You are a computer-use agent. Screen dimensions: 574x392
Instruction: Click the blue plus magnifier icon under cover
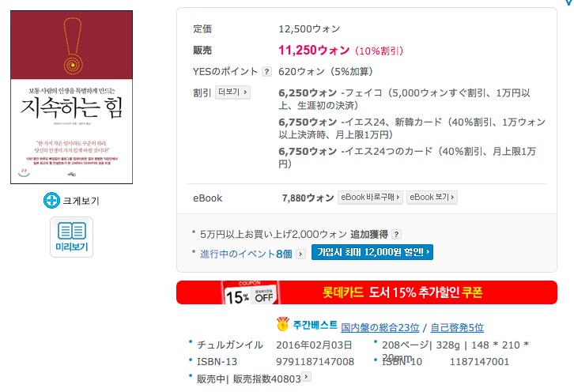[x=51, y=200]
